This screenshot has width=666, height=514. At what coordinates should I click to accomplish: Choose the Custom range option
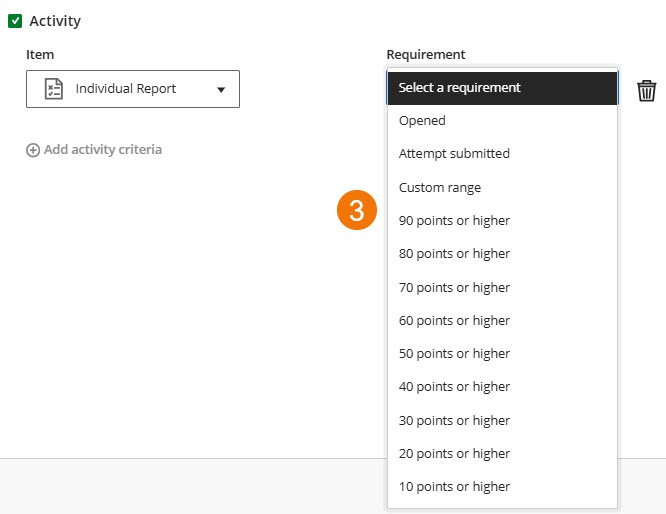pyautogui.click(x=440, y=188)
